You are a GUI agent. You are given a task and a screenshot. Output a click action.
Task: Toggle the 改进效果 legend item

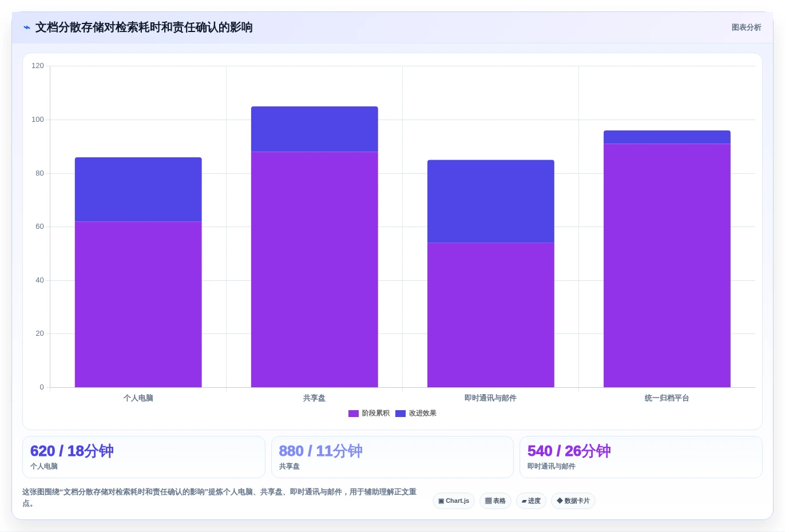click(416, 414)
